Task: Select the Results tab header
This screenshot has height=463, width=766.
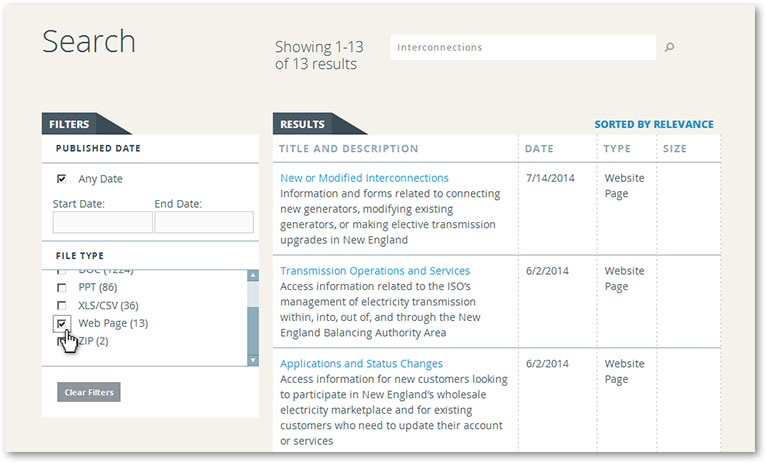Action: [x=302, y=125]
